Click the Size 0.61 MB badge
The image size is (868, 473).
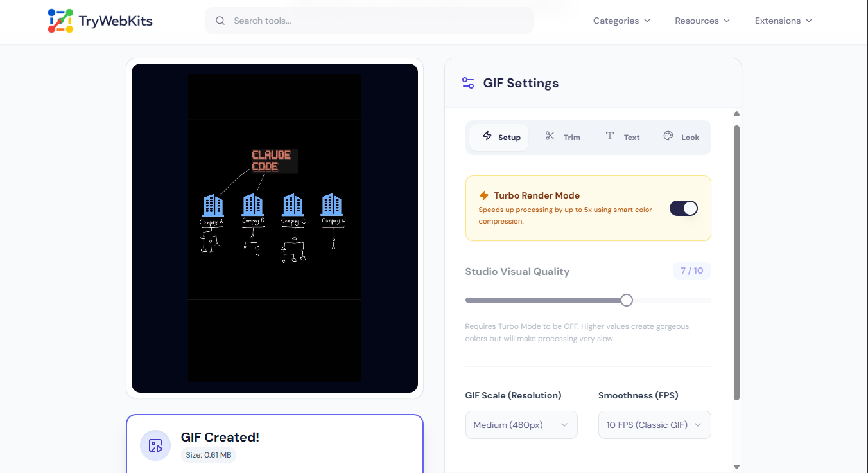(x=208, y=454)
